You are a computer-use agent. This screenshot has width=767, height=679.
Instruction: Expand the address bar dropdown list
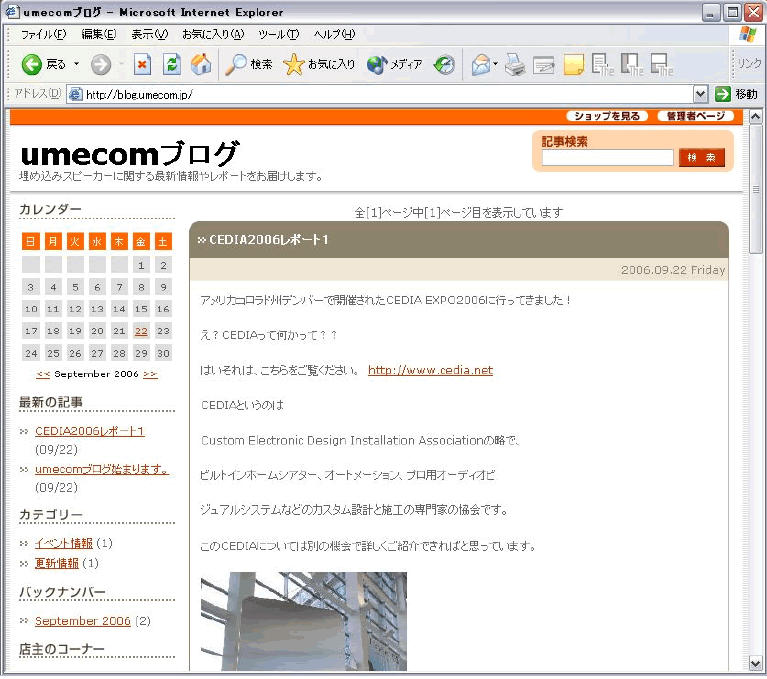(700, 94)
